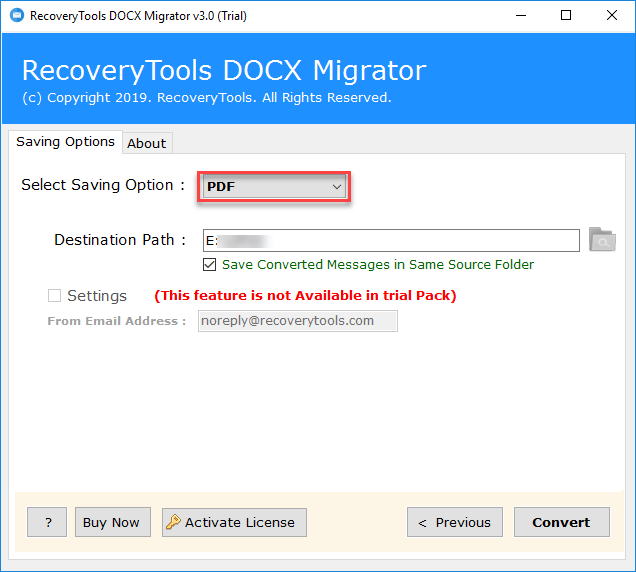Click the Buy Now button
The height and width of the screenshot is (572, 636).
click(x=111, y=522)
